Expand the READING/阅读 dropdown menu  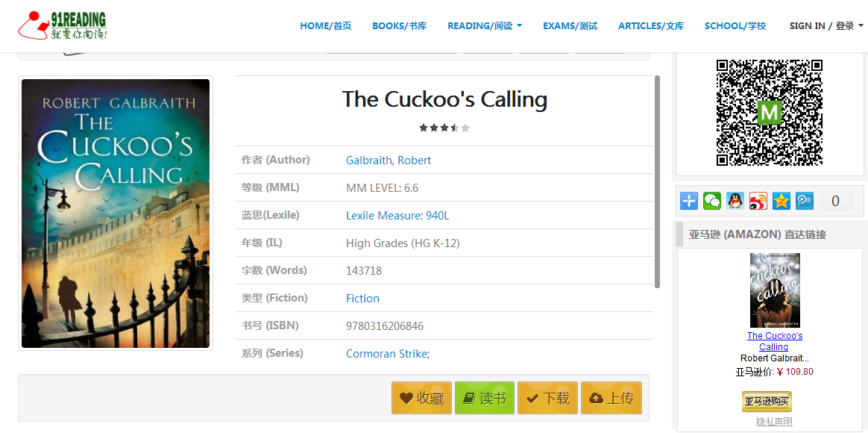pyautogui.click(x=485, y=26)
